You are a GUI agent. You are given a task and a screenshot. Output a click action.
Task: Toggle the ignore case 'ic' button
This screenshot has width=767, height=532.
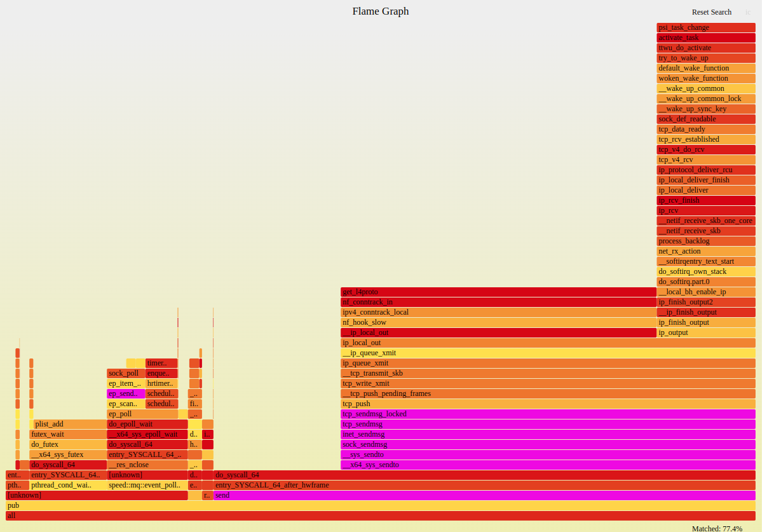pyautogui.click(x=748, y=12)
